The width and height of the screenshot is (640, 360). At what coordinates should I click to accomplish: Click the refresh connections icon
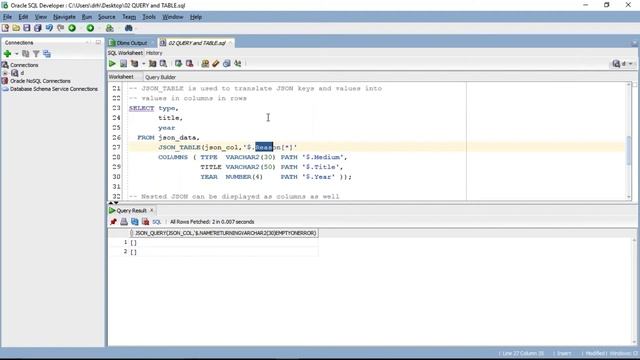(x=26, y=54)
